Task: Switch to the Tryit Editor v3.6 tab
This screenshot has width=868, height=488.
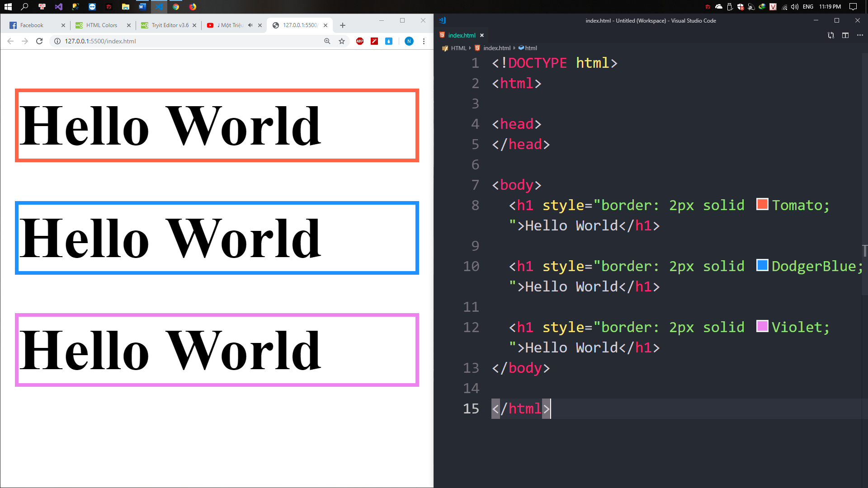Action: pos(170,25)
